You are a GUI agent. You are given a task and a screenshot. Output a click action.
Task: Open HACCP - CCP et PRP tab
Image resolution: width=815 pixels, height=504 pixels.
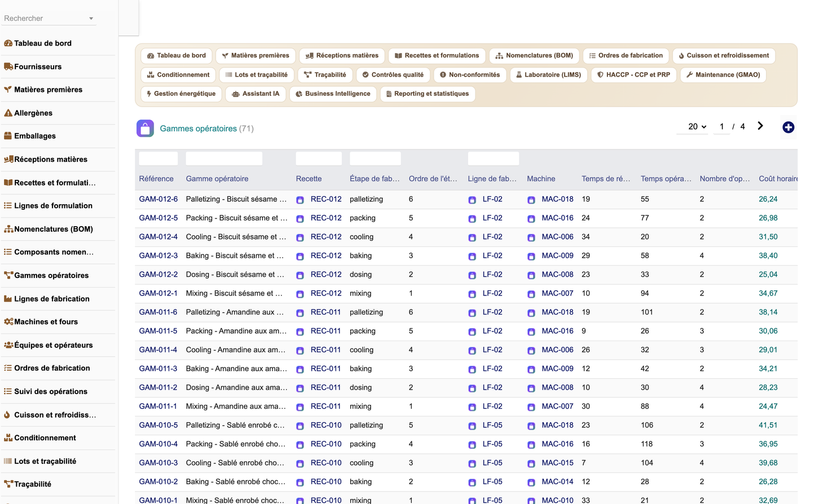tap(633, 75)
